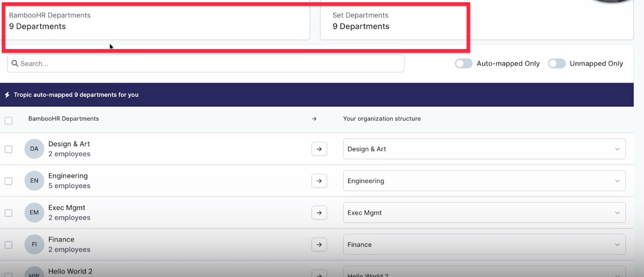Screen dimensions: 644x277
Task: Click the DA avatar for Design & Art
Action: pyautogui.click(x=34, y=149)
